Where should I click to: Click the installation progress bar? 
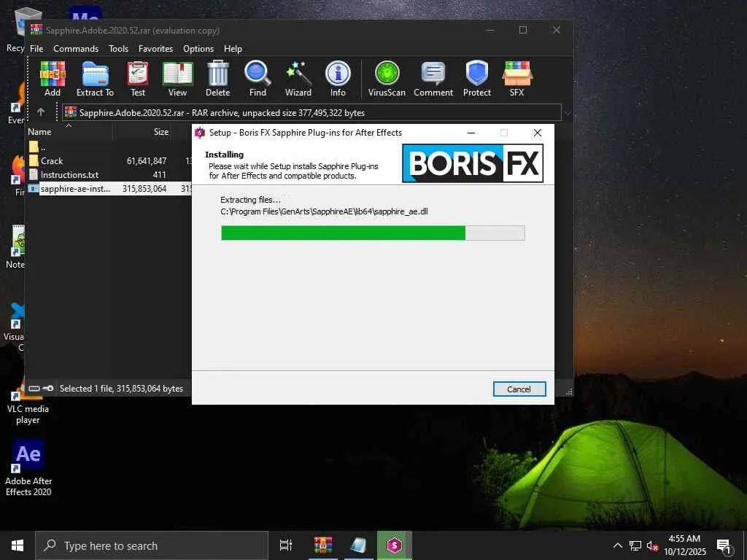point(373,233)
